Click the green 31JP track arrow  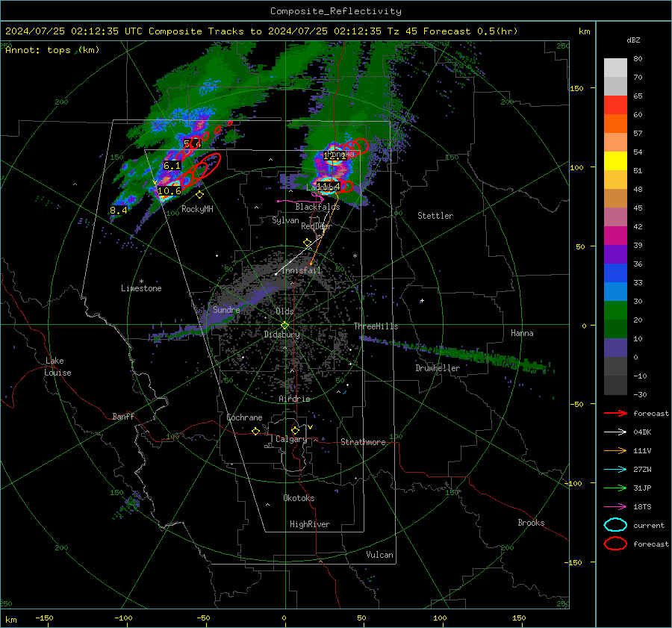pos(615,488)
